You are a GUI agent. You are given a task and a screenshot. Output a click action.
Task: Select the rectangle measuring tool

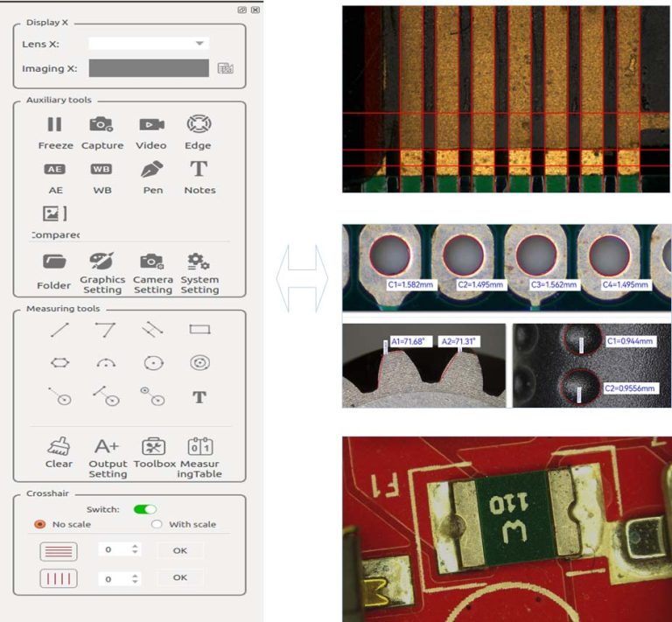pos(199,330)
